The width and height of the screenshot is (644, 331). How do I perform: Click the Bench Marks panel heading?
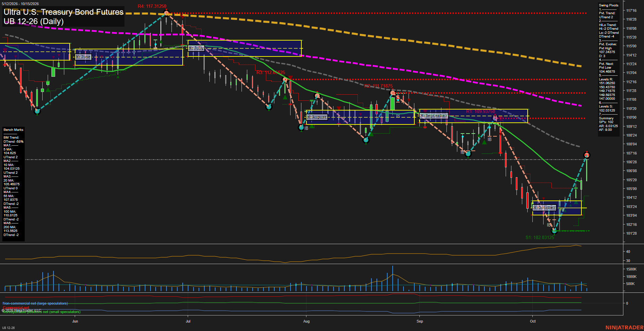[14, 130]
